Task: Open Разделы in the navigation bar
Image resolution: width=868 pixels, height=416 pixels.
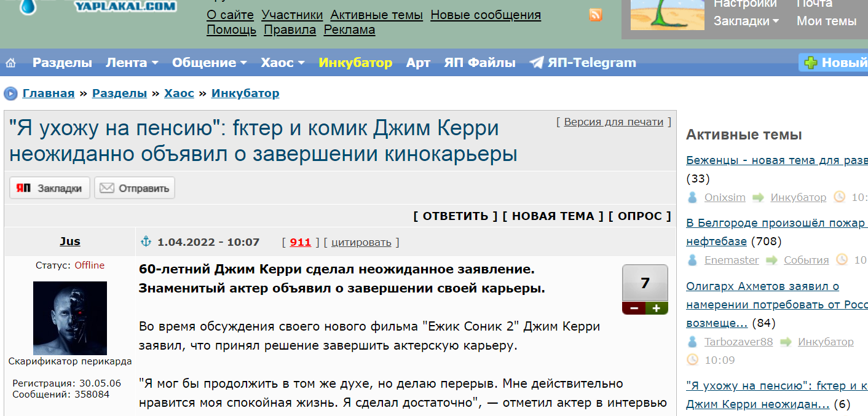Action: click(62, 63)
